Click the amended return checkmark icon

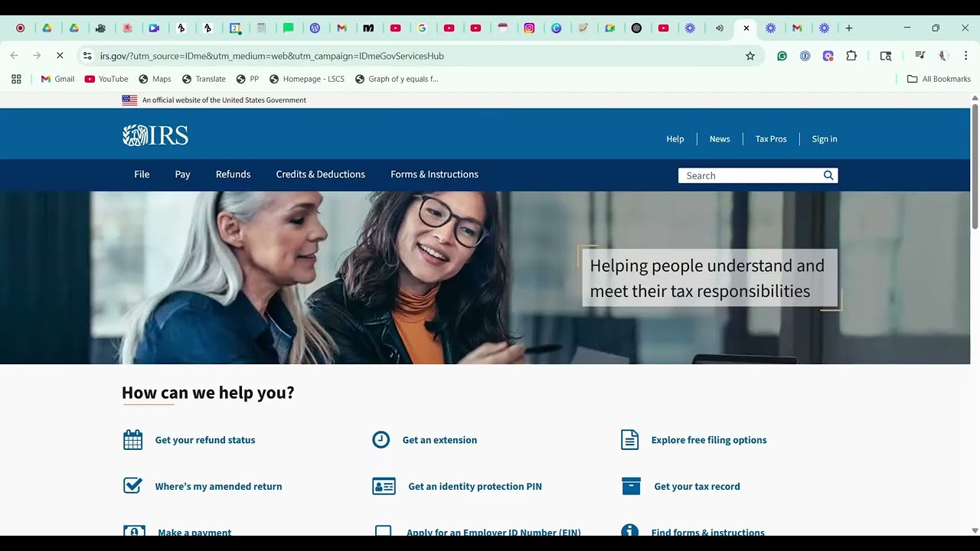coord(133,486)
